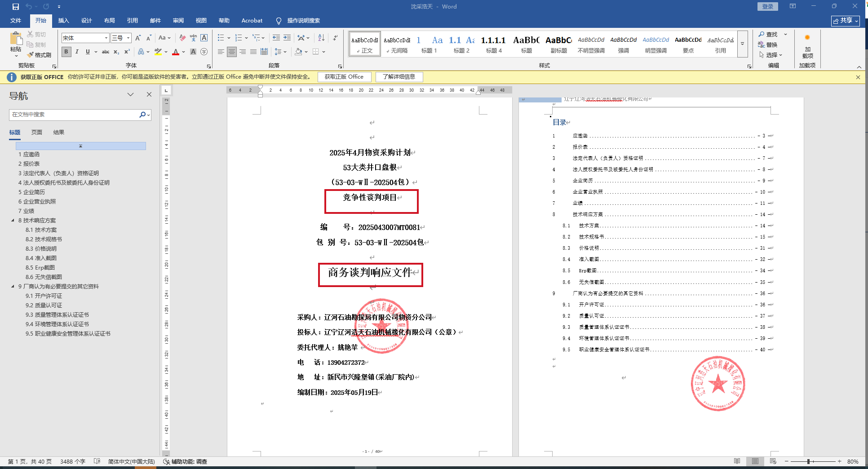Viewport: 868px width, 469px height.
Task: Toggle subscript formatting
Action: 116,52
